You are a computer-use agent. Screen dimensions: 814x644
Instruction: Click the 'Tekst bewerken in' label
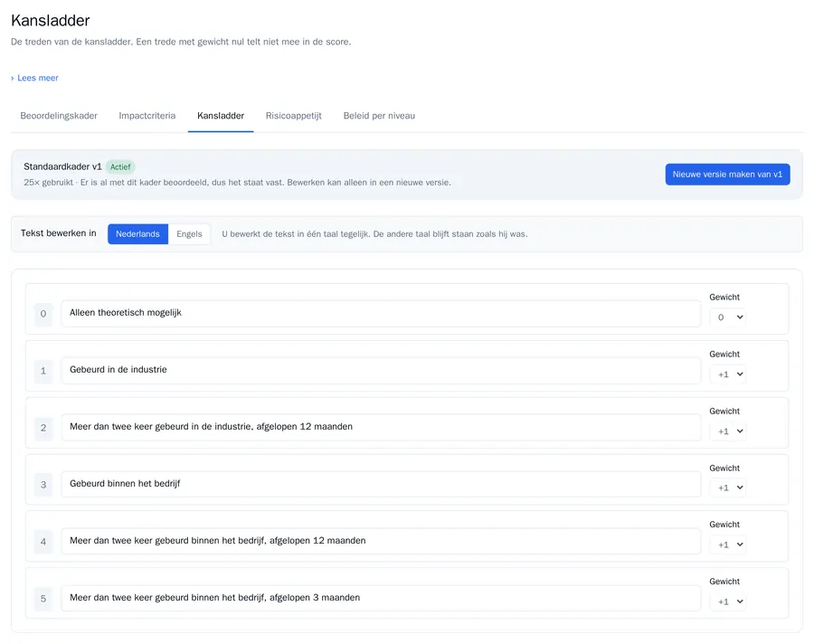[59, 233]
